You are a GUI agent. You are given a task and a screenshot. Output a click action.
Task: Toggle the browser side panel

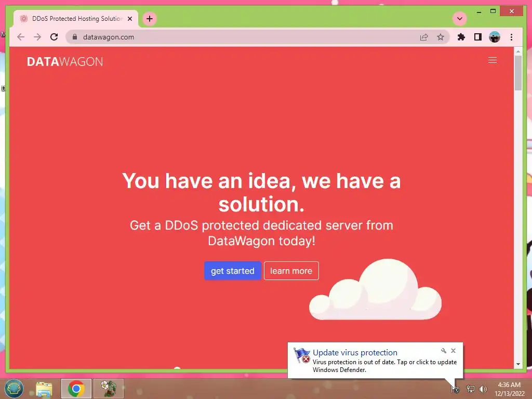[x=478, y=37]
